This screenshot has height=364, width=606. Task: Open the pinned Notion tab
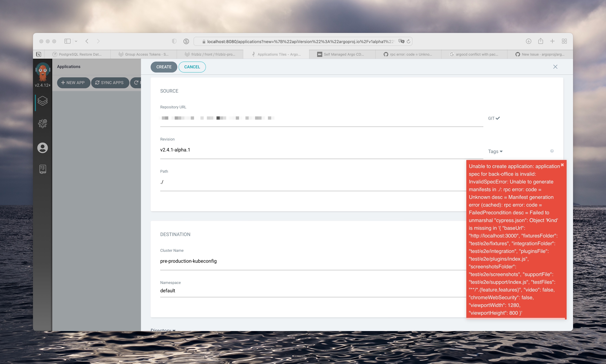[39, 55]
